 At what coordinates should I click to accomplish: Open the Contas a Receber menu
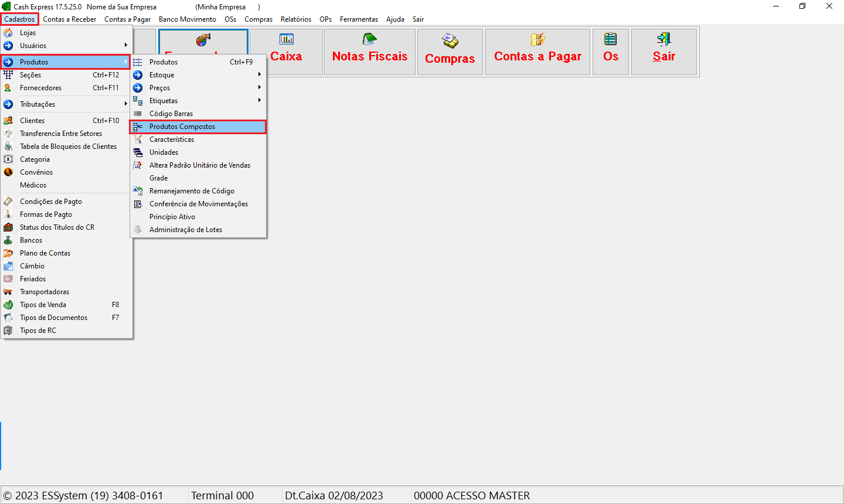[70, 19]
